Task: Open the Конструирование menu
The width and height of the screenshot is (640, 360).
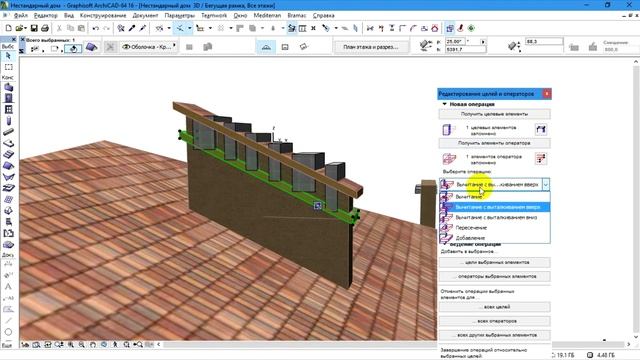Action: click(x=103, y=15)
